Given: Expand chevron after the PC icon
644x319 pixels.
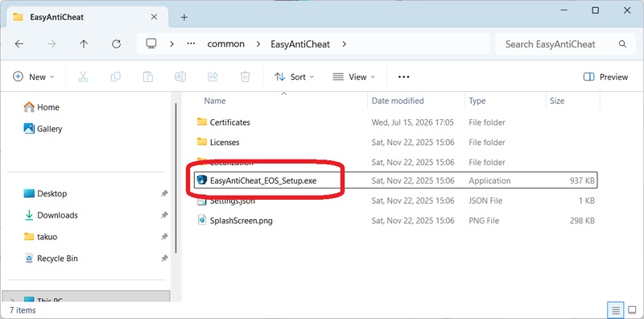Looking at the screenshot, I should point(171,44).
